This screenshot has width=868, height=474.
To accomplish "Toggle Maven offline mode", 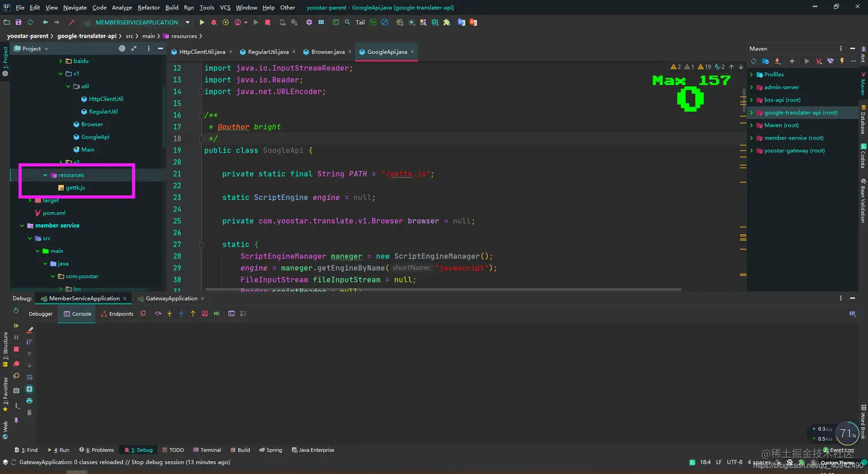I will tap(830, 61).
